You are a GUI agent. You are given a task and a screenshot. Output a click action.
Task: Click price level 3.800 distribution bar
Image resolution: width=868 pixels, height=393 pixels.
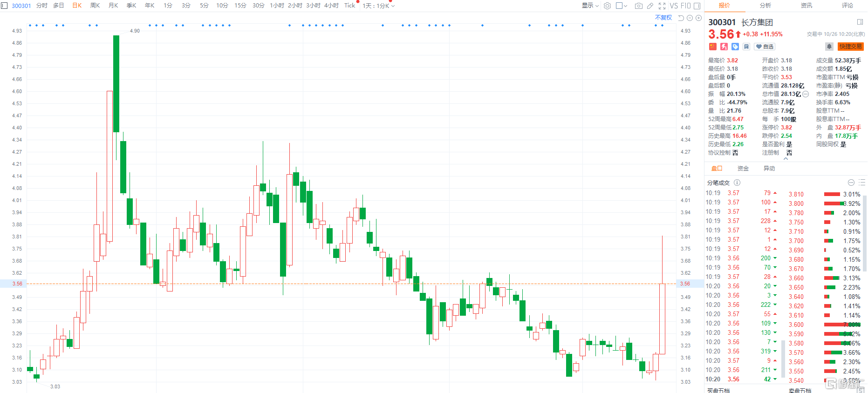click(x=834, y=203)
